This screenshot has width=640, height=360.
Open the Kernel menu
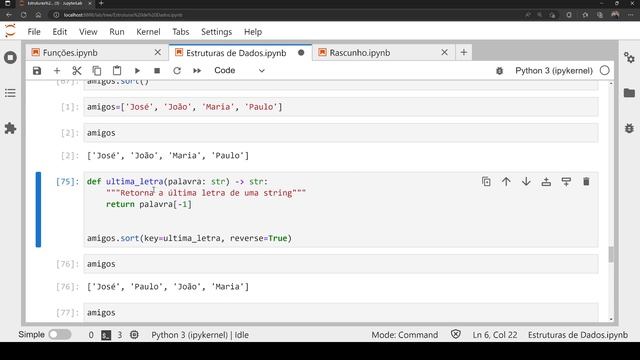pyautogui.click(x=148, y=32)
